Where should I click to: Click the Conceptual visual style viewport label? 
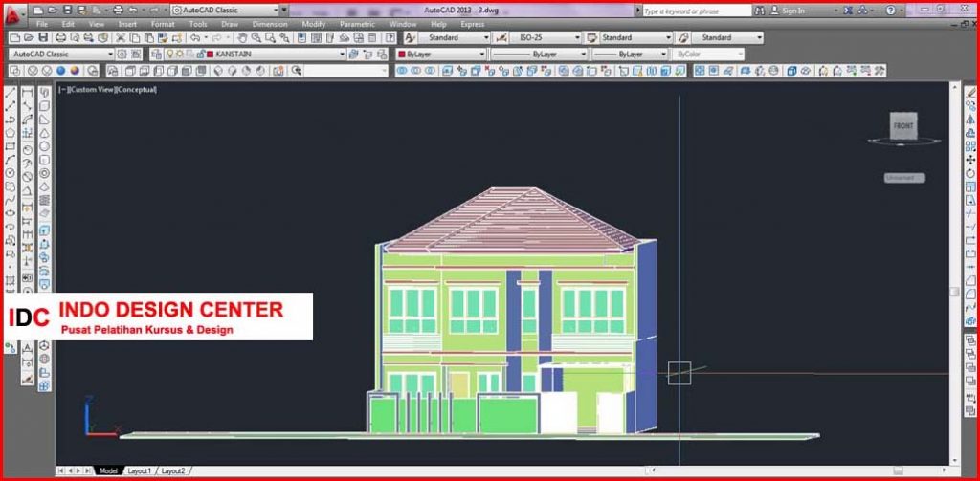click(136, 89)
